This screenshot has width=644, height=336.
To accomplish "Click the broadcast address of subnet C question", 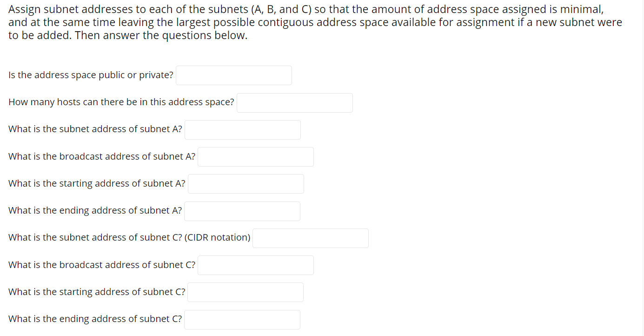I will point(101,264).
